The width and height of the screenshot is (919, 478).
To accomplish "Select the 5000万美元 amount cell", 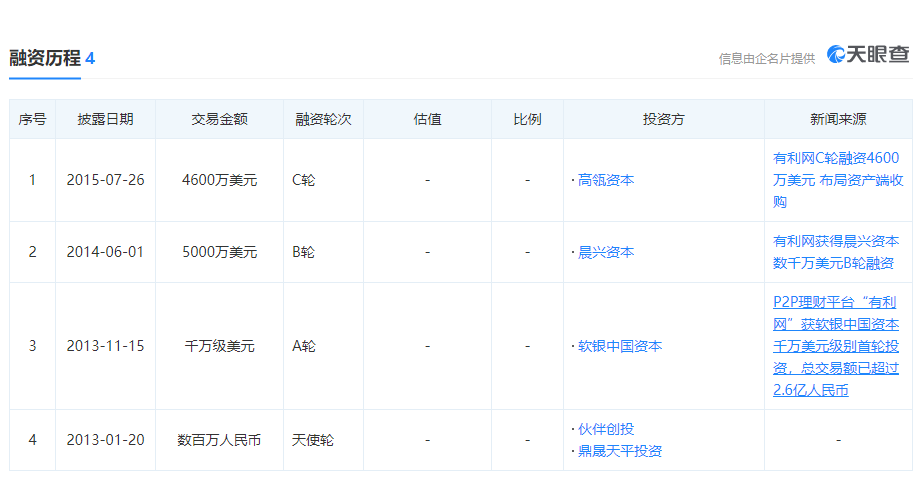I will click(x=219, y=252).
